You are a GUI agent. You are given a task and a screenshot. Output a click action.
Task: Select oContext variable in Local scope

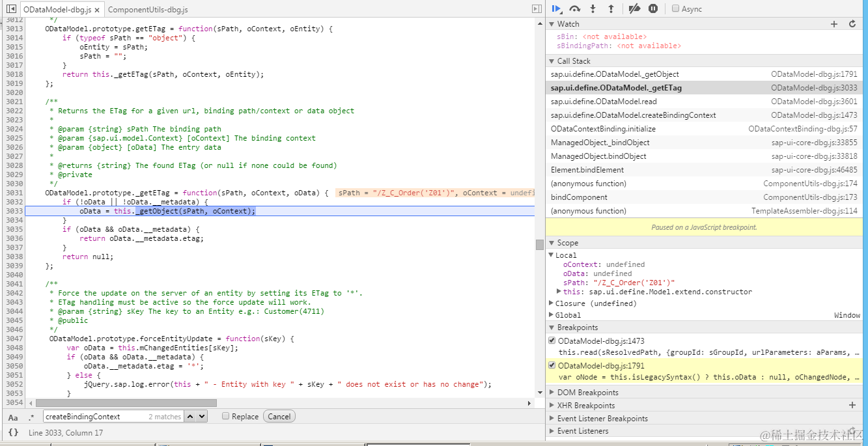pos(604,264)
